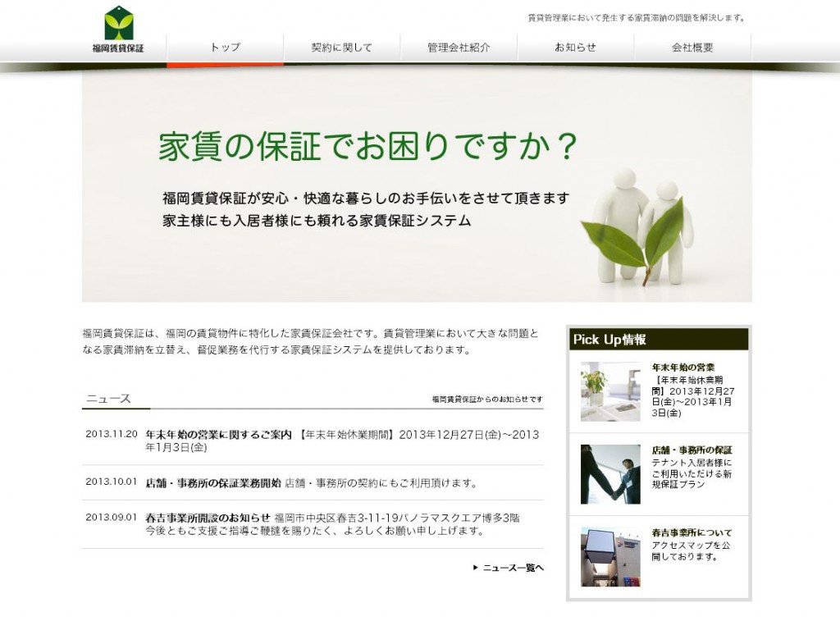840x621 pixels.
Task: Click the header tagline about 家賃滞納の問題
Action: (x=637, y=18)
